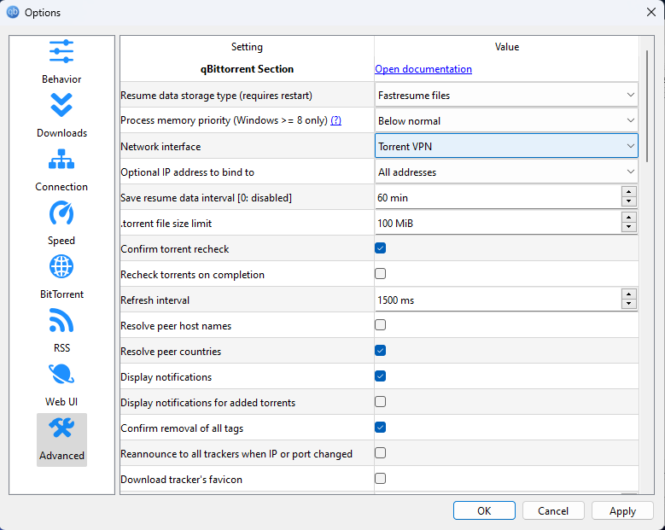The width and height of the screenshot is (665, 530).
Task: Select 'Refresh interval' setting label
Action: (x=155, y=300)
